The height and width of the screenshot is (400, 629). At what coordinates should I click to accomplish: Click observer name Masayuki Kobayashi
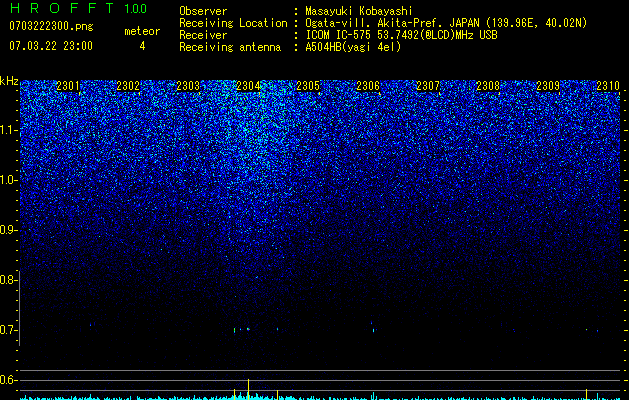(359, 11)
